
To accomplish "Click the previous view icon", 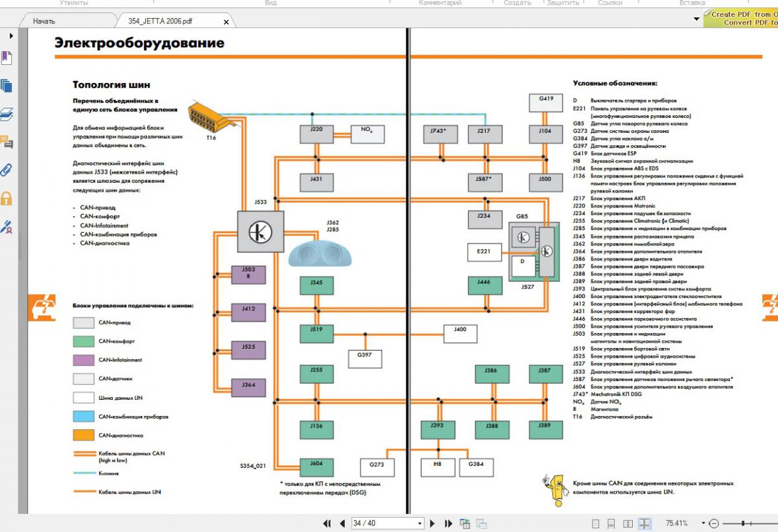I will [x=465, y=524].
